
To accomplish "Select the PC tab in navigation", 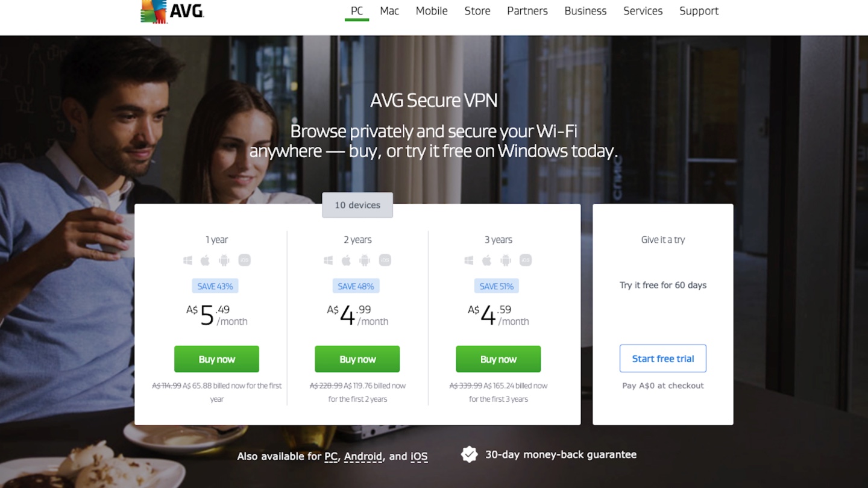I will pyautogui.click(x=357, y=11).
